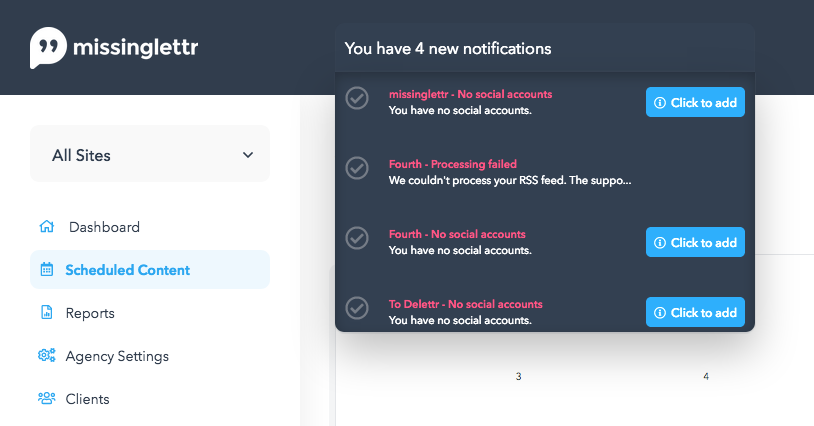Click the missinglettr quote-bubble logo icon
Image resolution: width=814 pixels, height=426 pixels.
pyautogui.click(x=48, y=48)
